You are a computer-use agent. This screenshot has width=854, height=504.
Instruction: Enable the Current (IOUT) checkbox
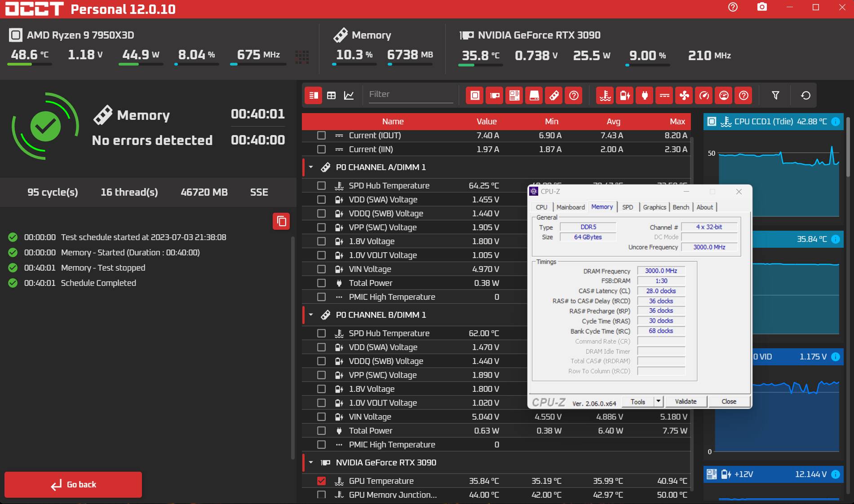321,135
